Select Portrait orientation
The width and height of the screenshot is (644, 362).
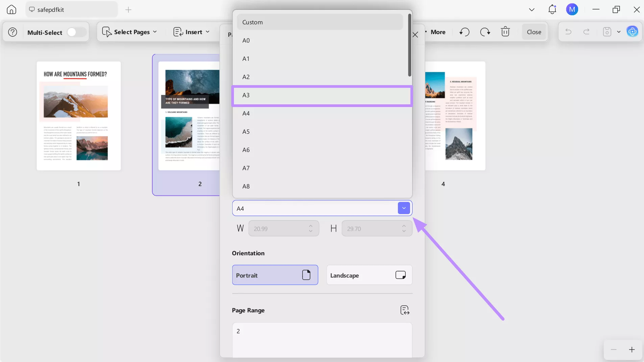(x=275, y=275)
